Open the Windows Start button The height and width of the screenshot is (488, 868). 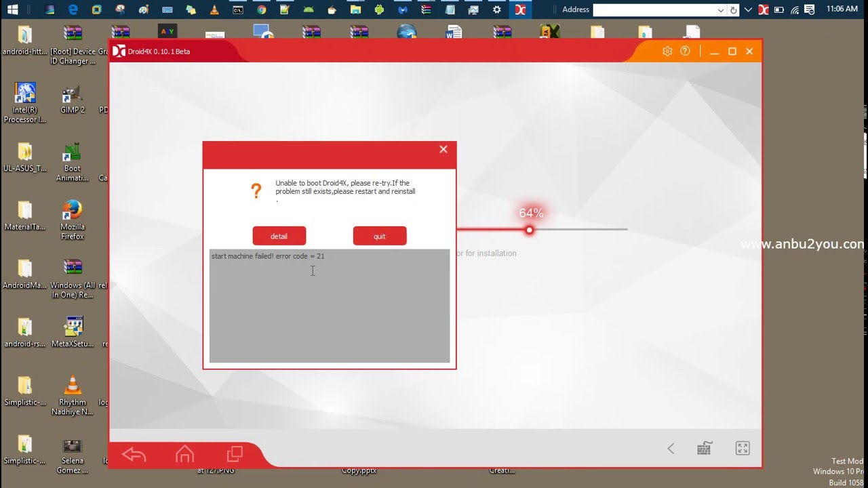[12, 9]
